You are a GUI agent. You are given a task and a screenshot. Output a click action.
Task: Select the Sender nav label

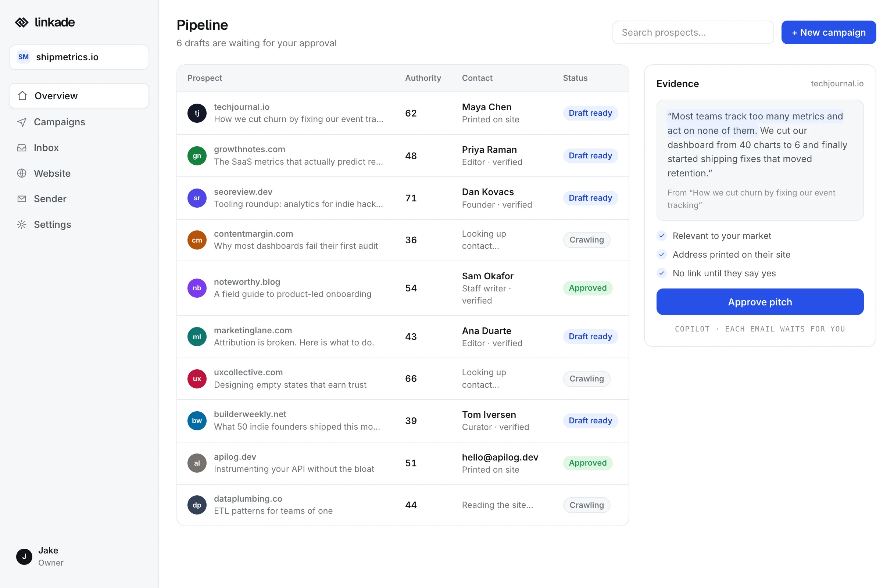point(50,198)
